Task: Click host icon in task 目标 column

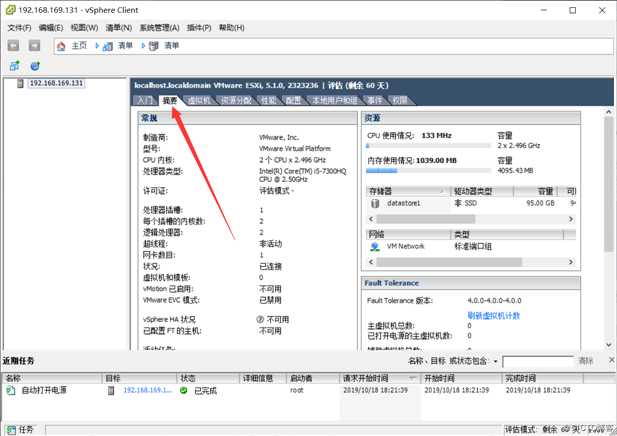Action: coord(111,390)
